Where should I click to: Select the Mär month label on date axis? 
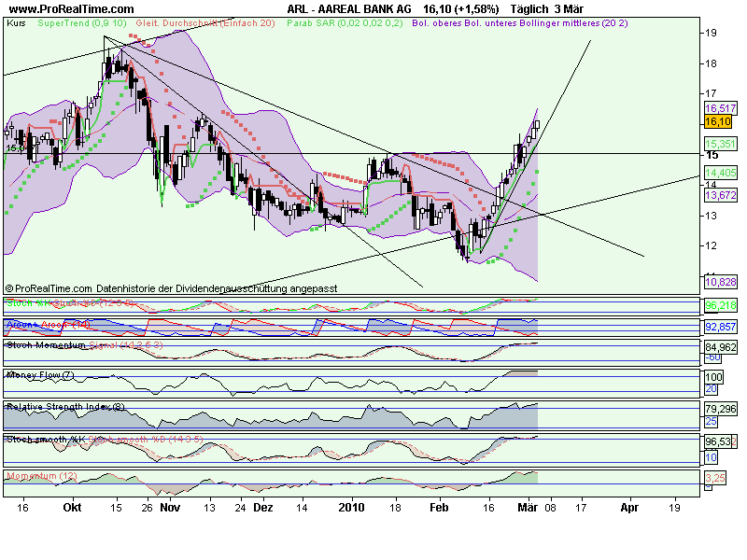pos(528,507)
